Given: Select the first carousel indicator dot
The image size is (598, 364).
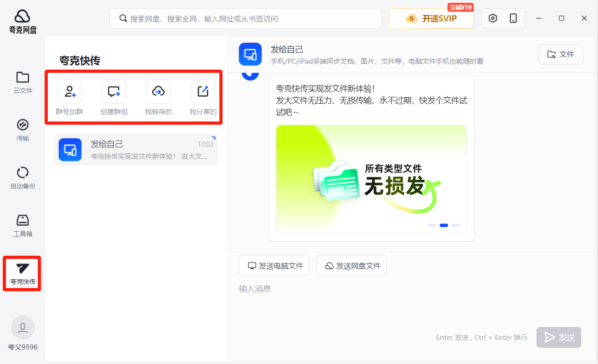Looking at the screenshot, I should pyautogui.click(x=432, y=225).
